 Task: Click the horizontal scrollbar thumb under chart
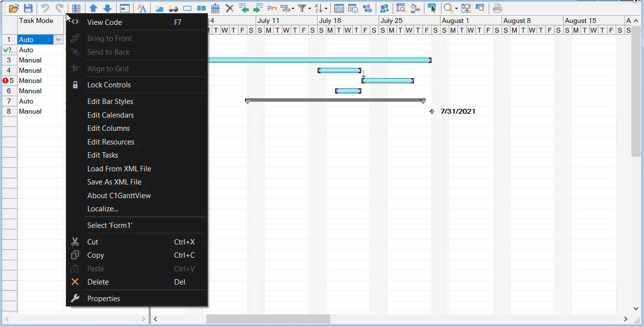[x=268, y=319]
